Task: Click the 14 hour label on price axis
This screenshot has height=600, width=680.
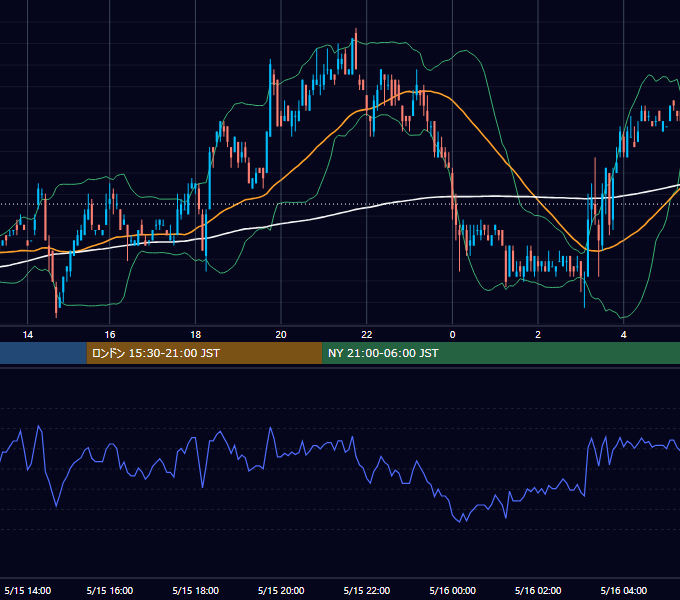Action: coord(28,335)
